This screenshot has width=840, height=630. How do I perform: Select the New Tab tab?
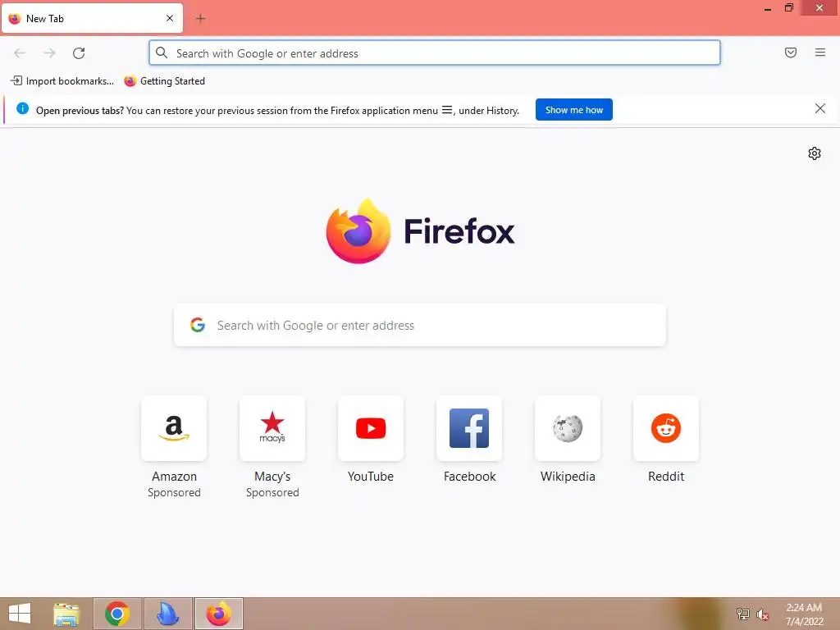point(92,18)
